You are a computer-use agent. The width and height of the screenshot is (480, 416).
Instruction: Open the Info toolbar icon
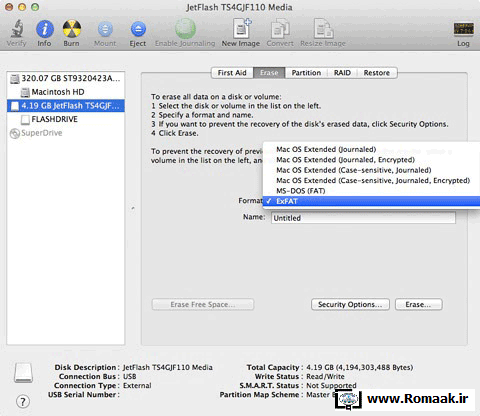tap(45, 29)
